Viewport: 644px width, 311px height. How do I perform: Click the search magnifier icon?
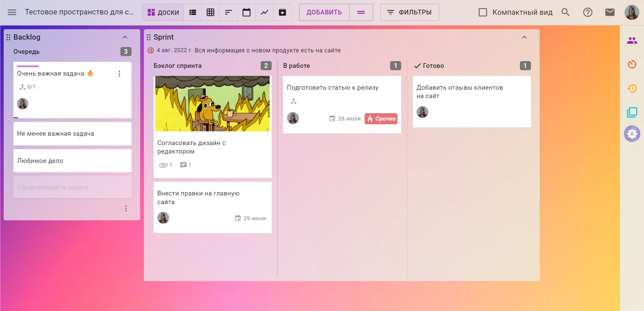point(566,12)
